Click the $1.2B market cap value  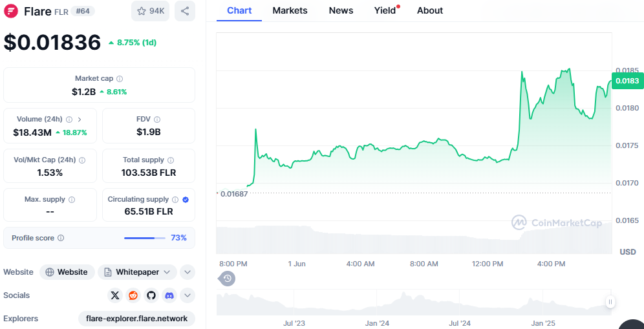tap(84, 92)
